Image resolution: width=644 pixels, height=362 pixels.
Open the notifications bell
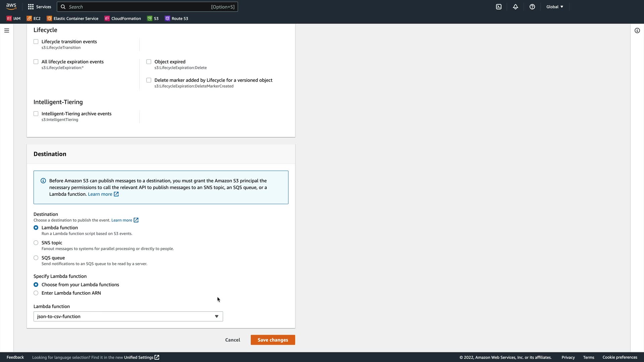coord(516,7)
